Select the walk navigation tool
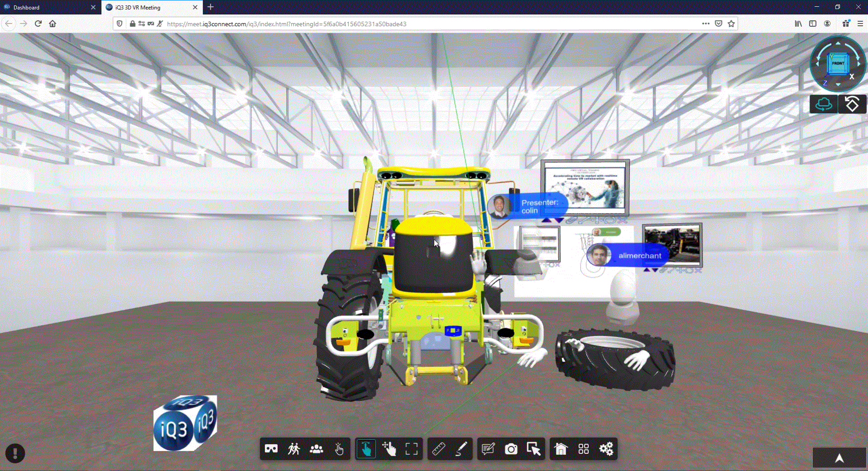 click(x=294, y=449)
